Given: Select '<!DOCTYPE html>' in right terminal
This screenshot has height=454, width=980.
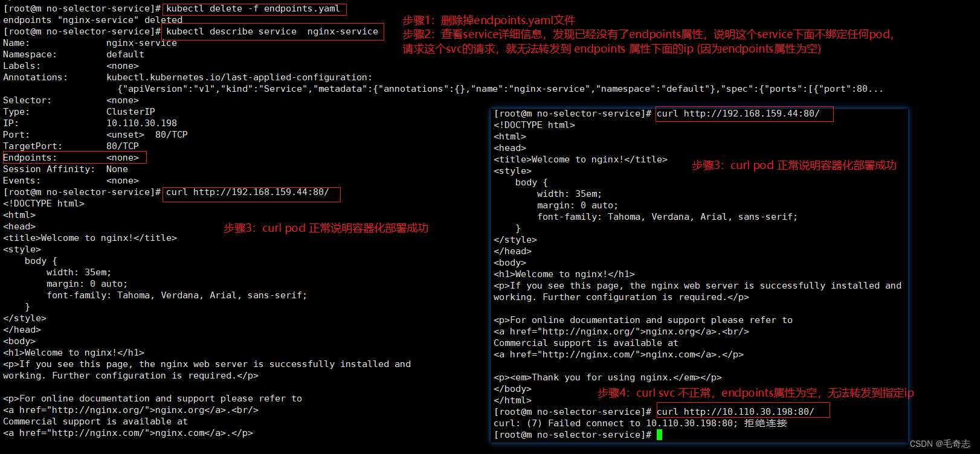Looking at the screenshot, I should (534, 125).
